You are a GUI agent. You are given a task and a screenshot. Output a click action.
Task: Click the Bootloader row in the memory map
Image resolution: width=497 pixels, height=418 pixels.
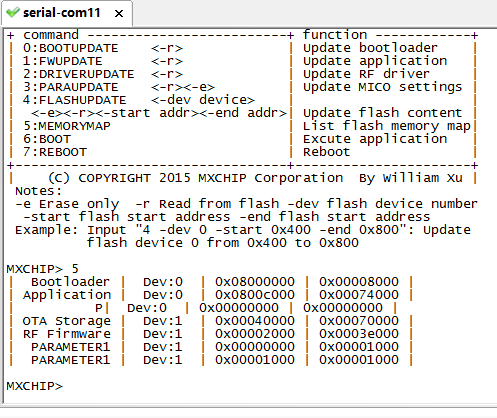211,282
